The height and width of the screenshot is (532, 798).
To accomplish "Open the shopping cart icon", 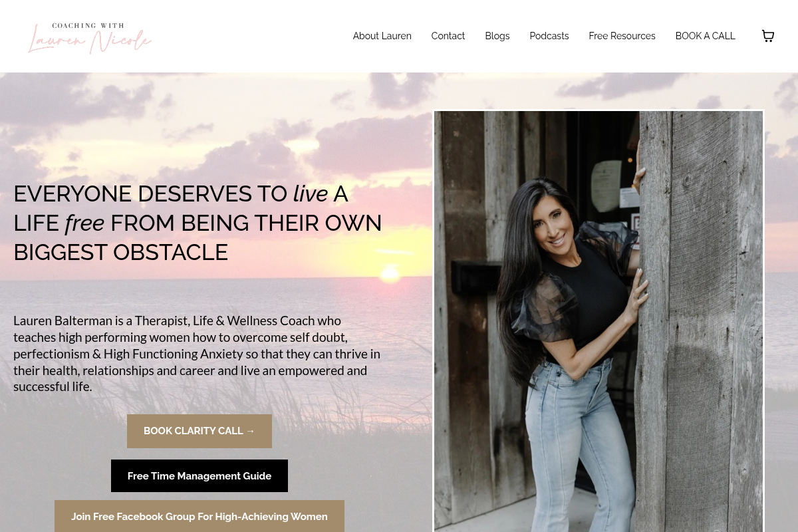I will pyautogui.click(x=767, y=36).
